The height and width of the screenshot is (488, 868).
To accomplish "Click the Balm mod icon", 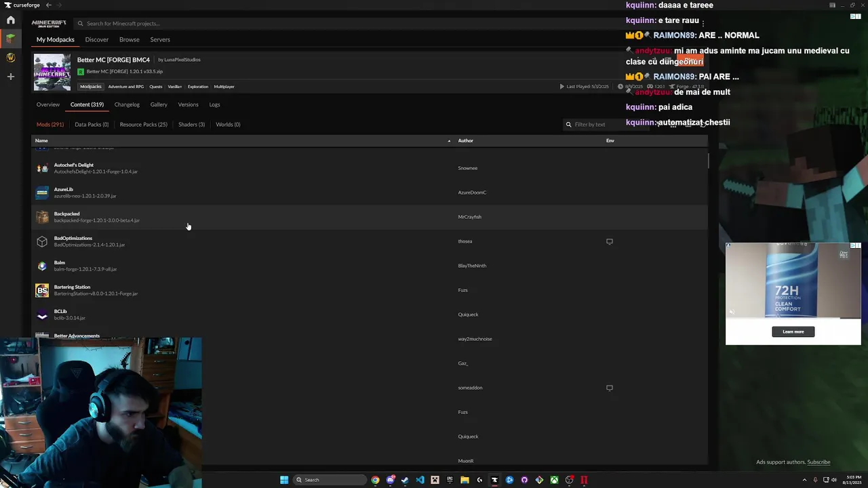I will click(x=42, y=266).
